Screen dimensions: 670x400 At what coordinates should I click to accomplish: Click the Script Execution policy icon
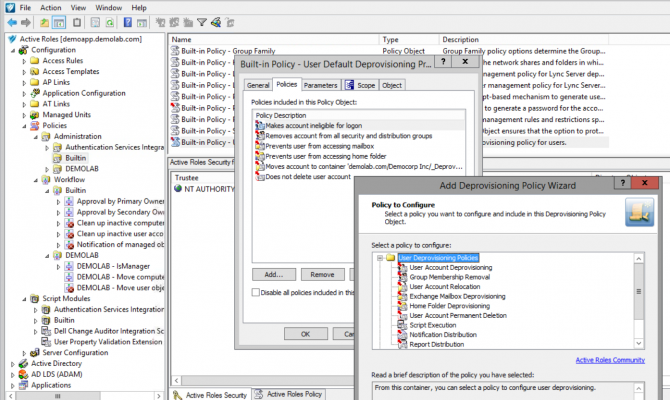[403, 325]
